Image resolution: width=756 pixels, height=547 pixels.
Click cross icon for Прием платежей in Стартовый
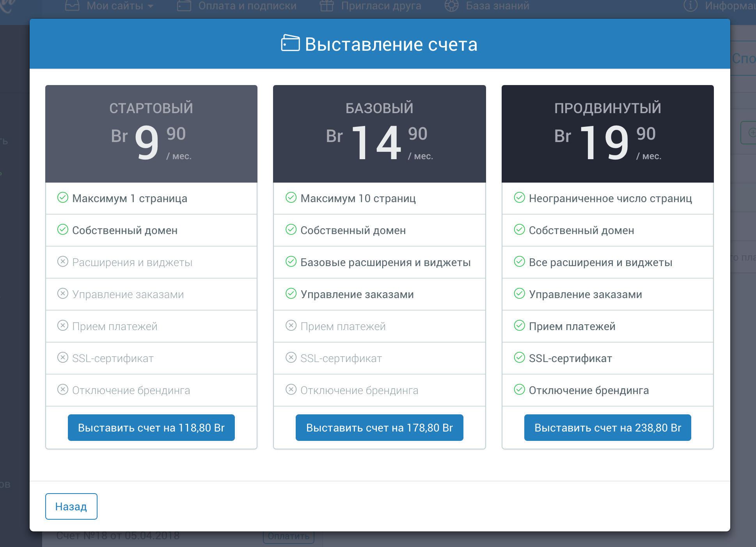[x=63, y=325]
